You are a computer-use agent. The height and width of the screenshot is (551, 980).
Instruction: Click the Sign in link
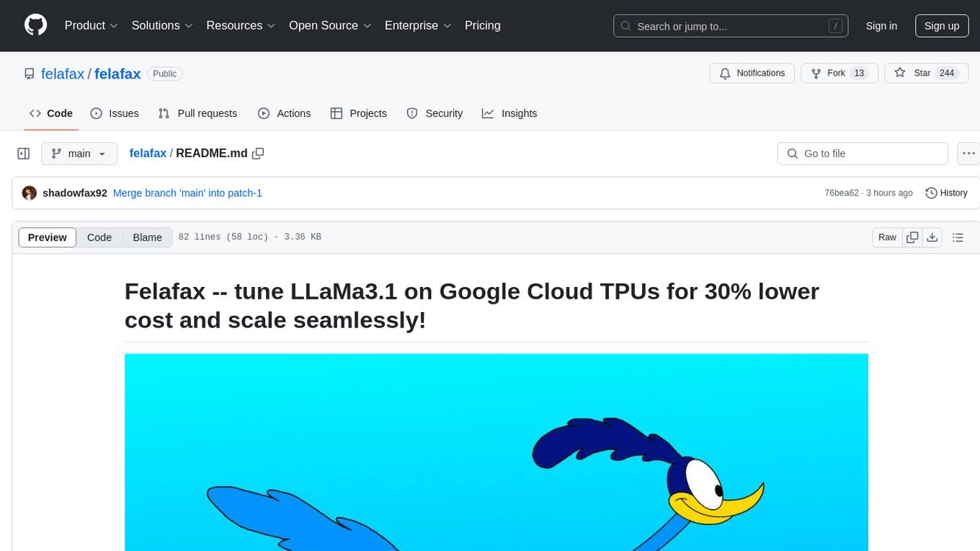click(881, 26)
